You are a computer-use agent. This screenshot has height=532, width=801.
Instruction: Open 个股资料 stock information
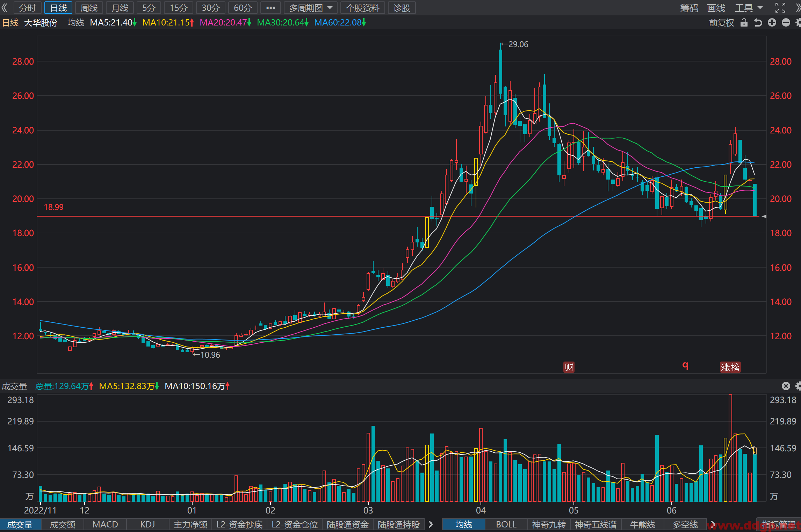coord(363,8)
